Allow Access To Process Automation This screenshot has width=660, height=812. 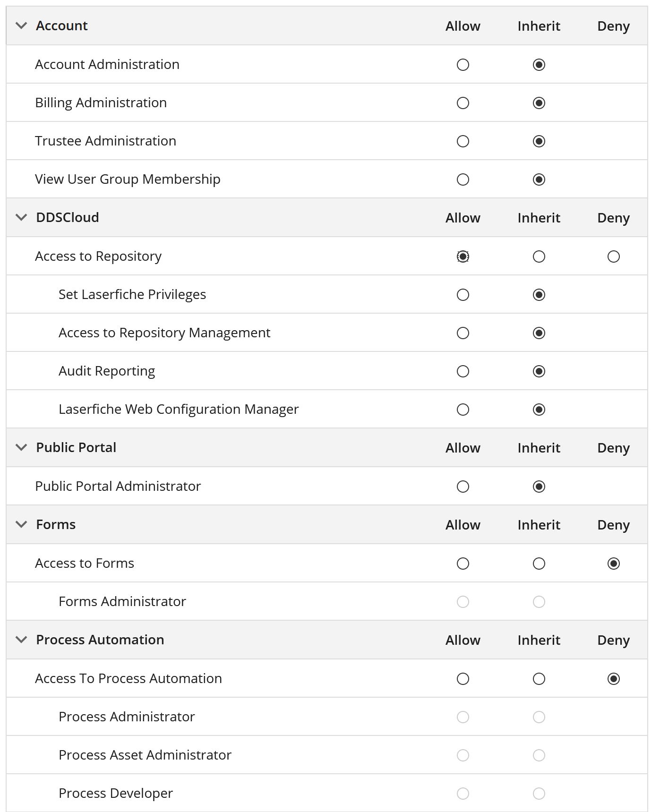[463, 679]
